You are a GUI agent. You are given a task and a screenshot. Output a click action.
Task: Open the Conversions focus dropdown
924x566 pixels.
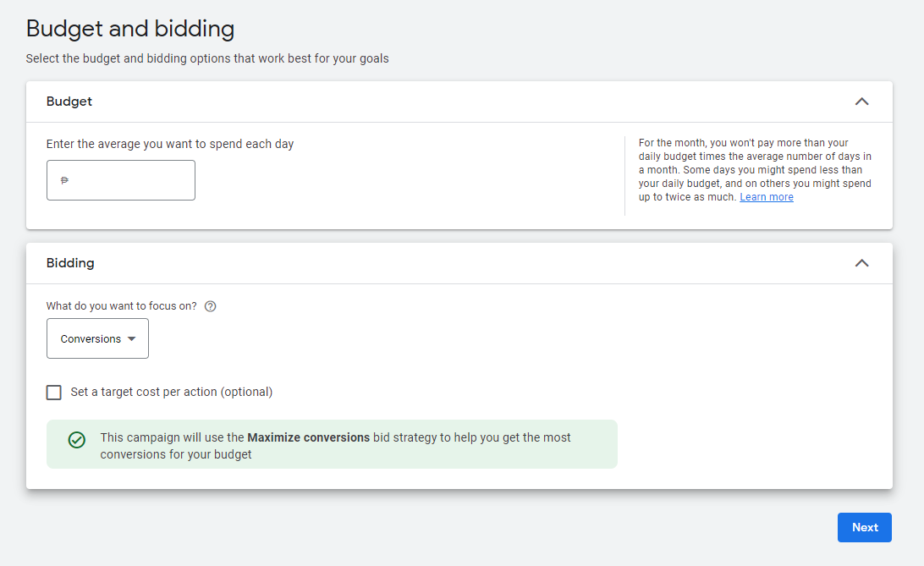click(98, 338)
